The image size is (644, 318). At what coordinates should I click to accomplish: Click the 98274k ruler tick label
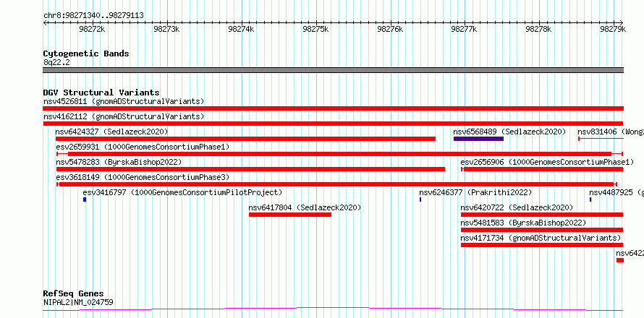pyautogui.click(x=241, y=29)
